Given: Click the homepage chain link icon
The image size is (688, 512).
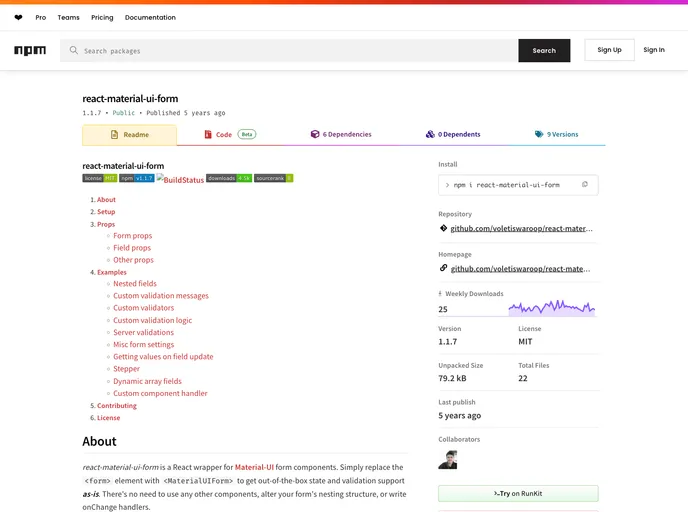Looking at the screenshot, I should (x=443, y=268).
